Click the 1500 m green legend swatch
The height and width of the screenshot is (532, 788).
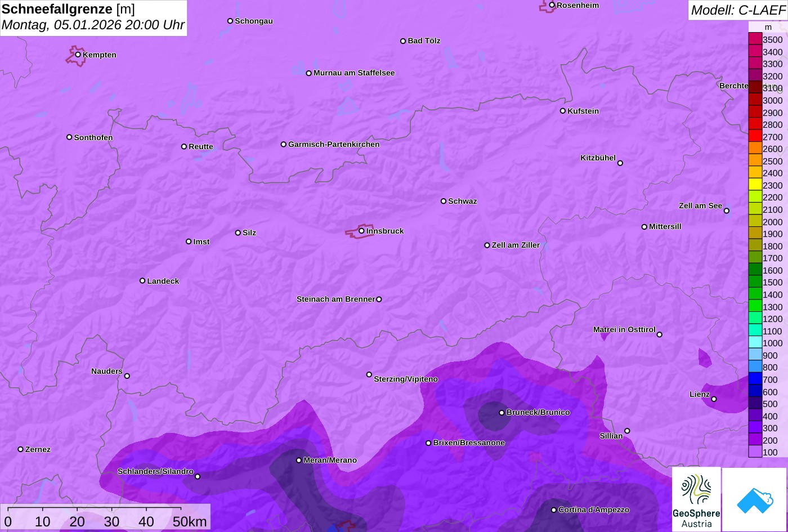(755, 282)
